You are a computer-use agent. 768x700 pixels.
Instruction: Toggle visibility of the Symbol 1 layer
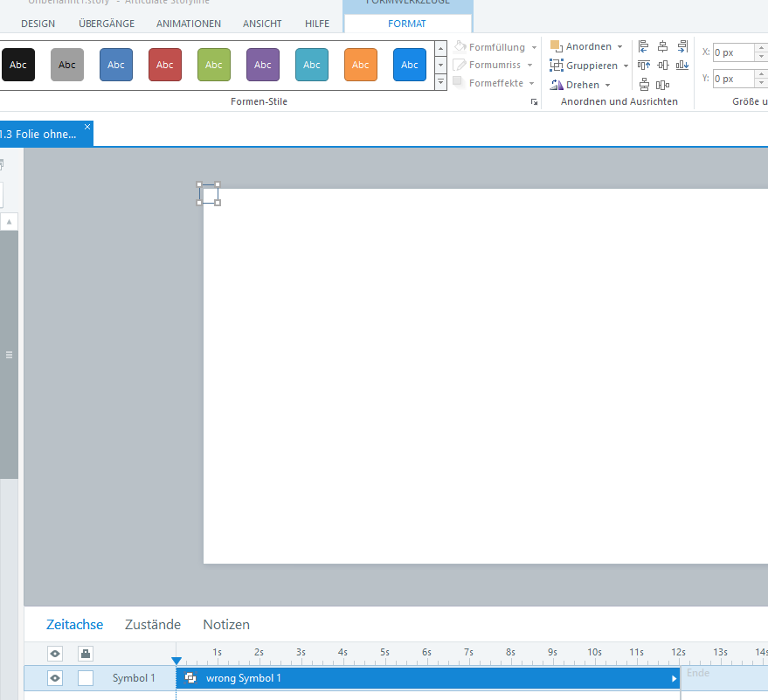pos(54,677)
